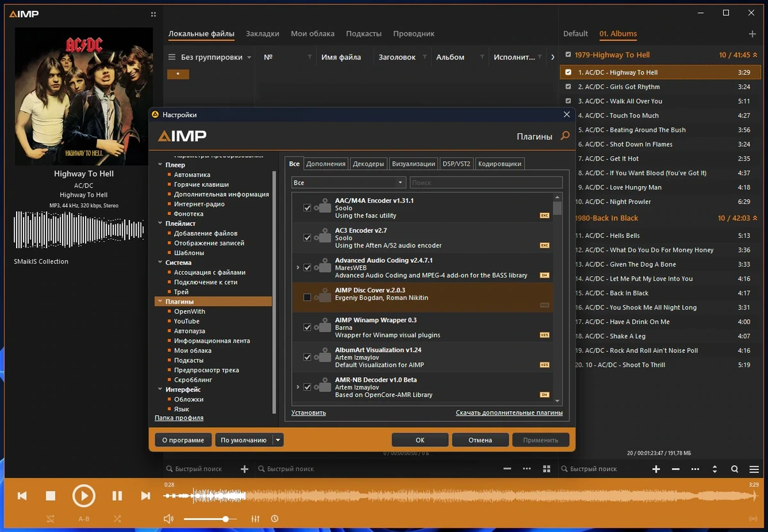768x532 pixels.
Task: Open the Кодировщики tab
Action: (500, 164)
